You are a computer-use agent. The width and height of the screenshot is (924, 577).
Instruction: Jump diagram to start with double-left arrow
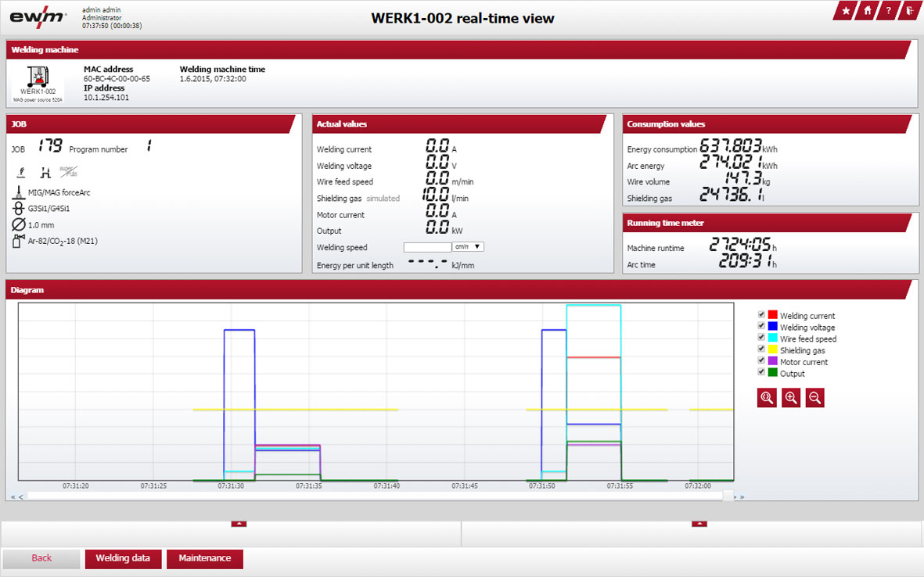pyautogui.click(x=13, y=497)
